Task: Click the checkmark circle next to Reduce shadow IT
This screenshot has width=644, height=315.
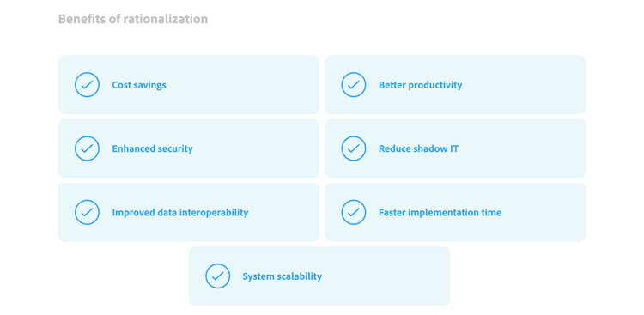Action: click(354, 148)
